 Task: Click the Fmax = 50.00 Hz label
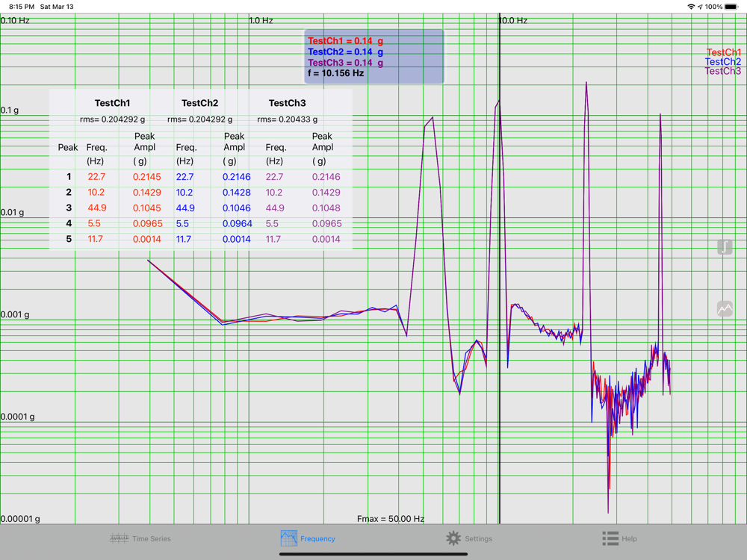point(391,519)
